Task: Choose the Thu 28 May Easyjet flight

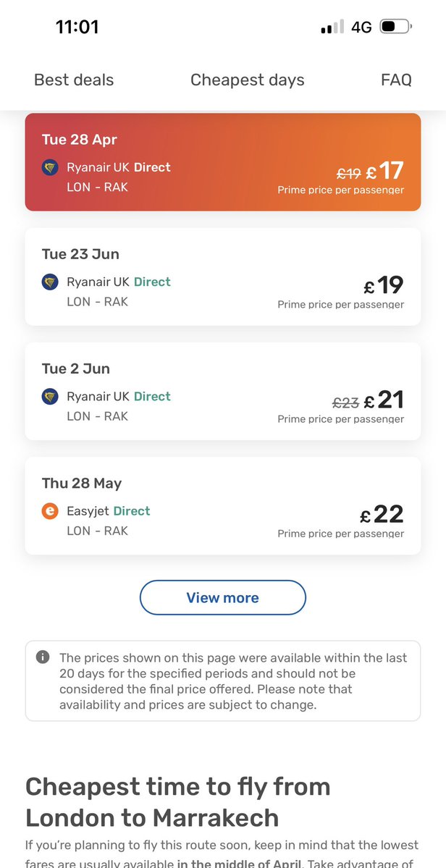Action: pos(223,505)
